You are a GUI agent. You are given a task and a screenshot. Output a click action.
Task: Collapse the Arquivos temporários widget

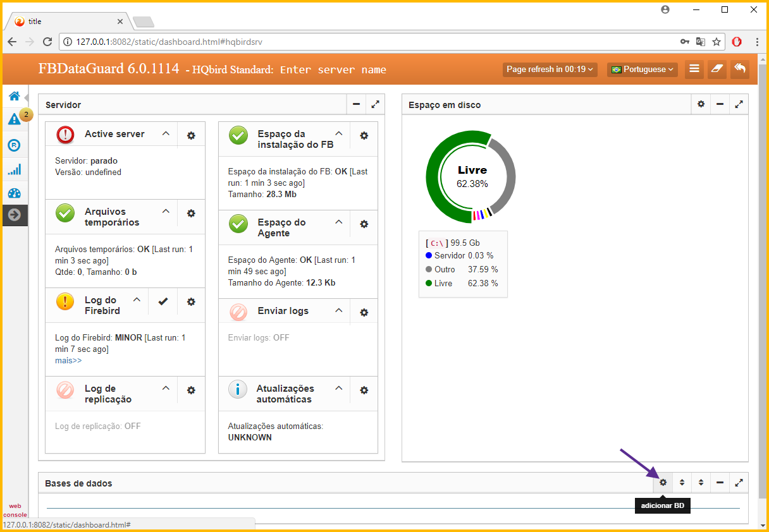166,211
